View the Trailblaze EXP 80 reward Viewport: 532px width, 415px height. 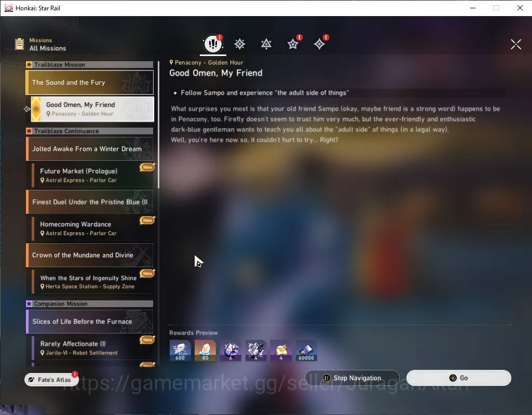(205, 350)
